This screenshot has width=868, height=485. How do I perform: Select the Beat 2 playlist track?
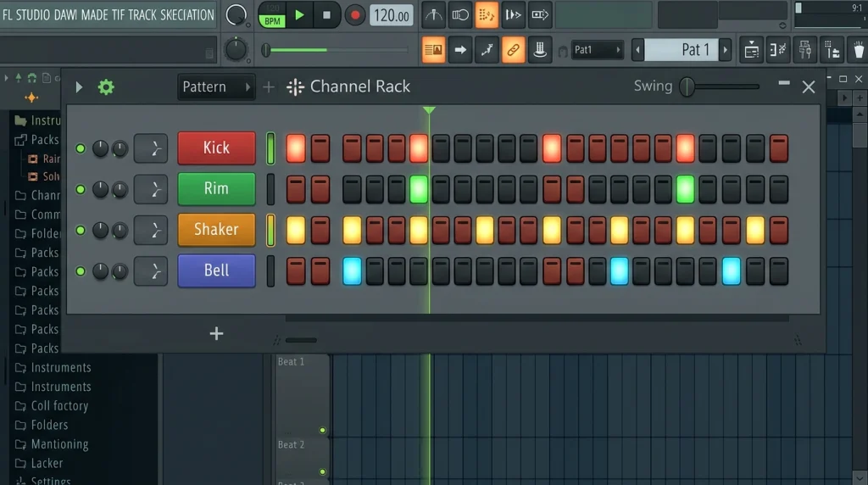303,459
